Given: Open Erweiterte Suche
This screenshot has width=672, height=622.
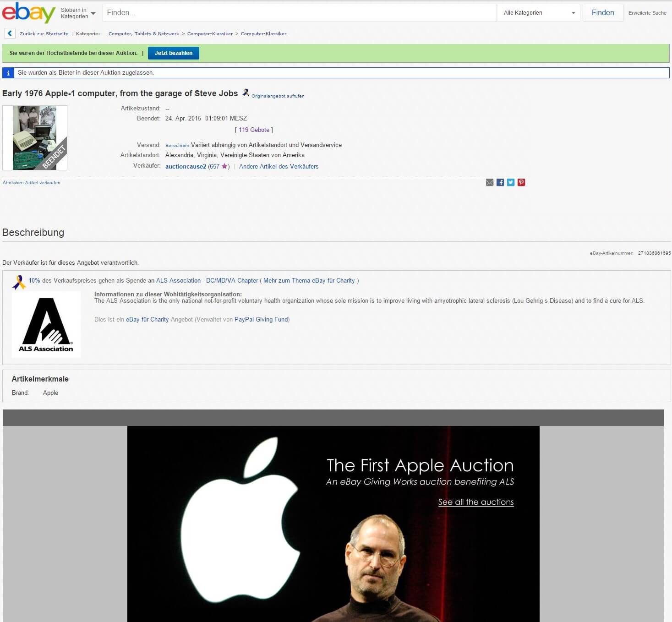Looking at the screenshot, I should [x=647, y=13].
